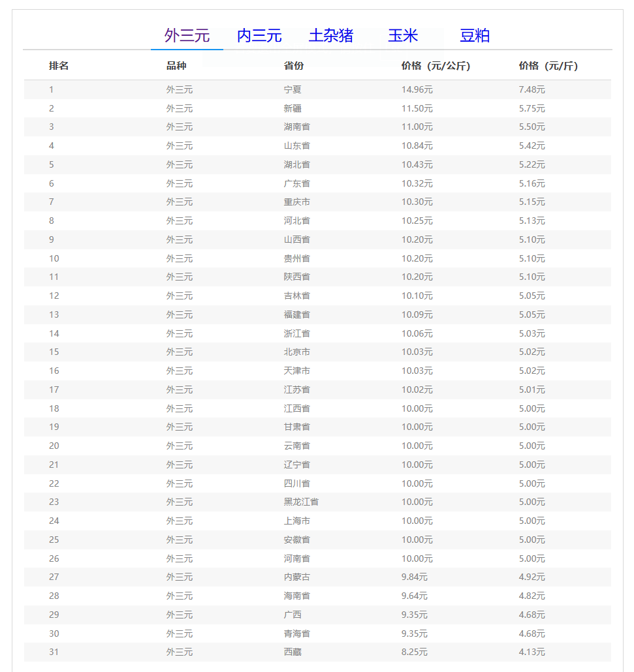Open the 豆粕 tab
Viewport: 634px width, 672px height.
click(x=475, y=35)
